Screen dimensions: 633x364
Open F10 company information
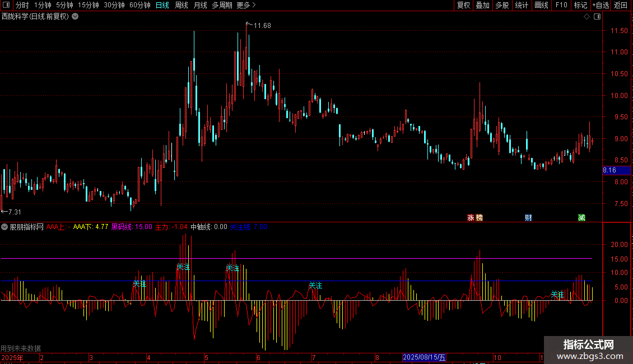click(561, 5)
